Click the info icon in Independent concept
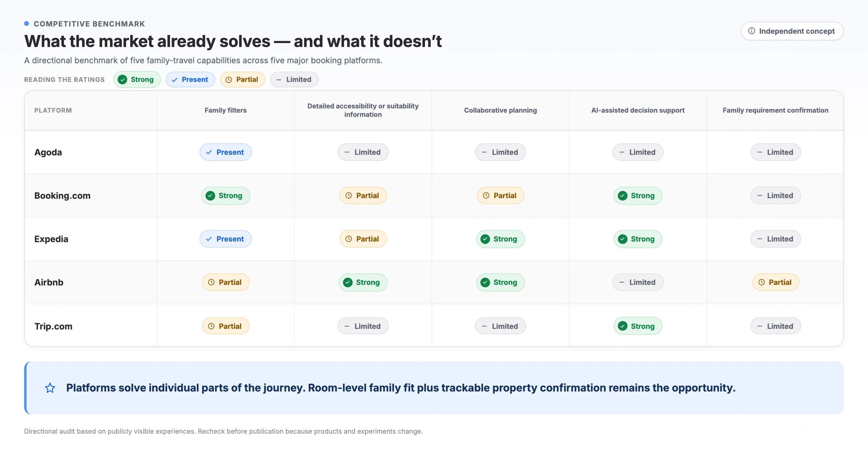868x471 pixels. 752,31
